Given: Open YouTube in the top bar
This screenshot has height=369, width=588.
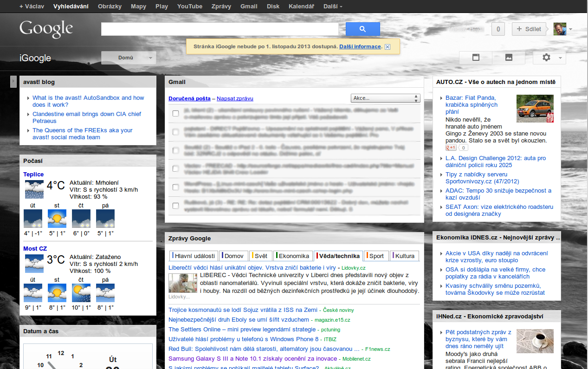Looking at the screenshot, I should pos(190,6).
